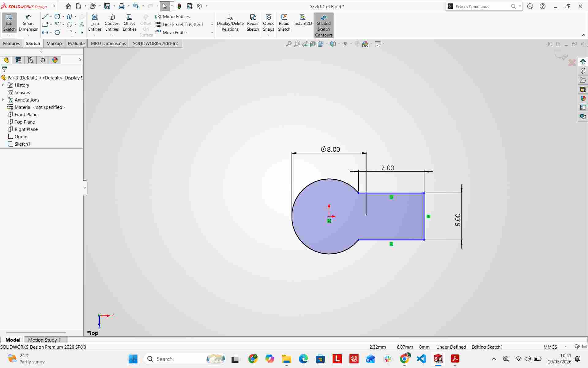Open the Trim Entities dropdown arrow
588x368 pixels.
(95, 35)
